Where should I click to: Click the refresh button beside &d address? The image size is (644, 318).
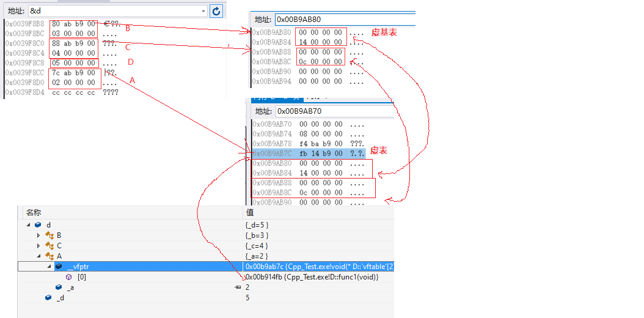click(x=216, y=11)
